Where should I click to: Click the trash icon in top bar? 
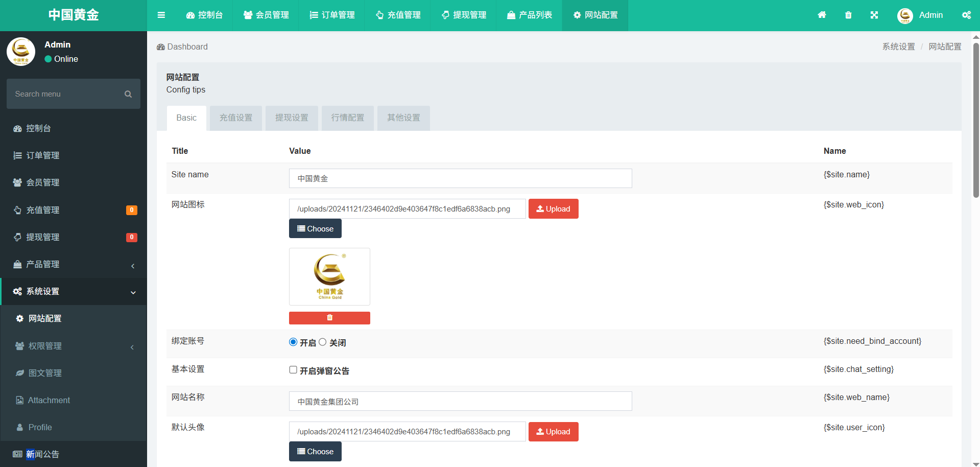pos(848,15)
